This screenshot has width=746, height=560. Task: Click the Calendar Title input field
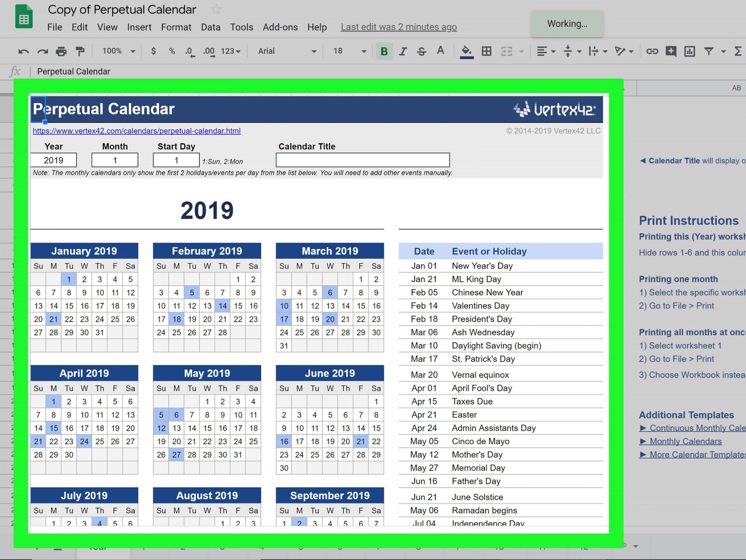point(363,159)
